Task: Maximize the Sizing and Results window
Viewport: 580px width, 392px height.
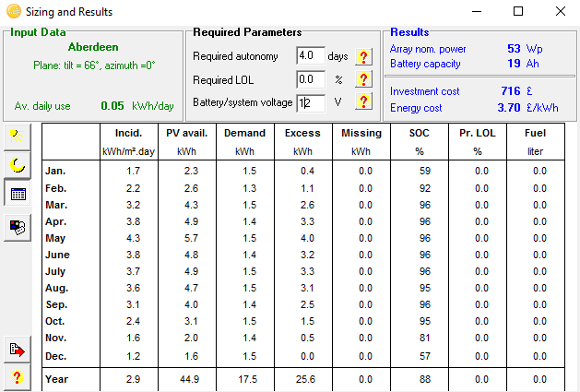Action: pyautogui.click(x=518, y=12)
